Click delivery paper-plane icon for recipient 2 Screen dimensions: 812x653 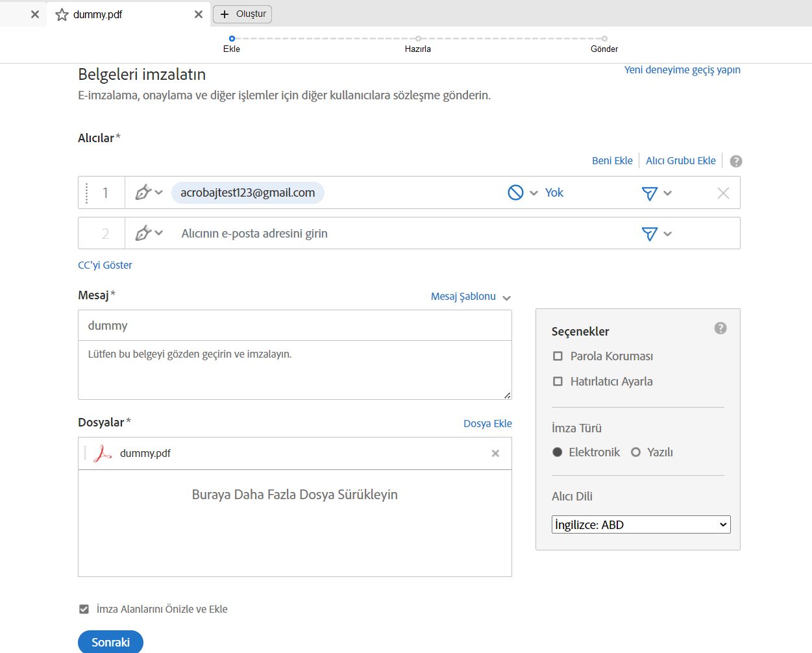click(649, 234)
